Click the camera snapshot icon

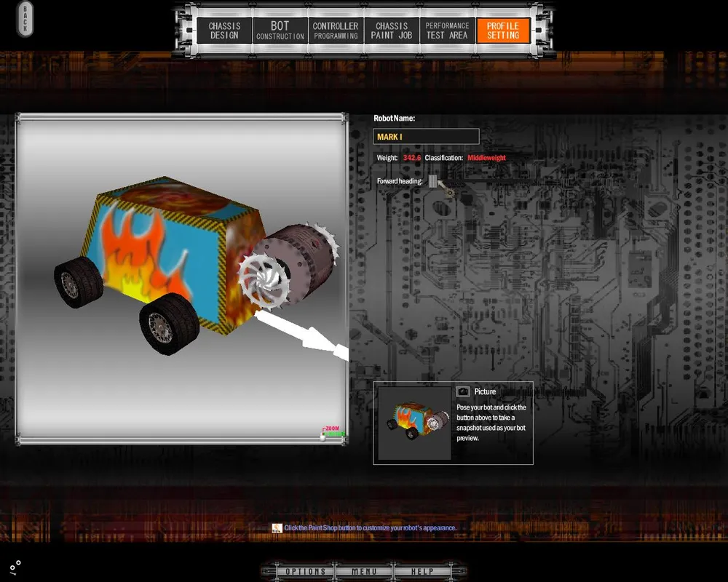pos(463,391)
